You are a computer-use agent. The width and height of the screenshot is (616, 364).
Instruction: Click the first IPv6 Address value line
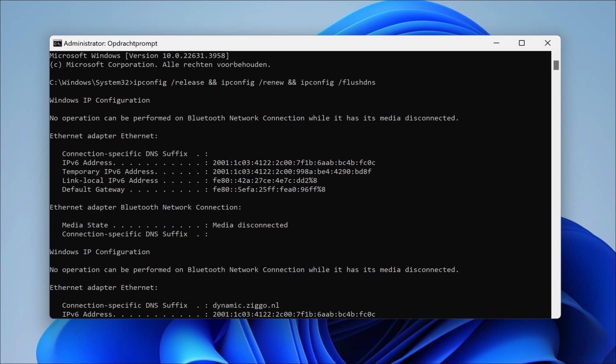[x=219, y=163]
